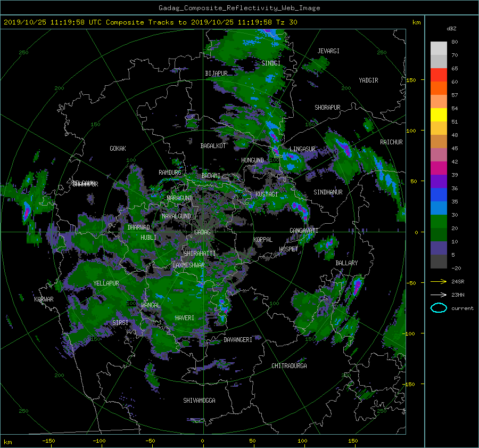Image resolution: width=479 pixels, height=448 pixels.
Task: Click the GADAG label at radar center
Action: 202,232
